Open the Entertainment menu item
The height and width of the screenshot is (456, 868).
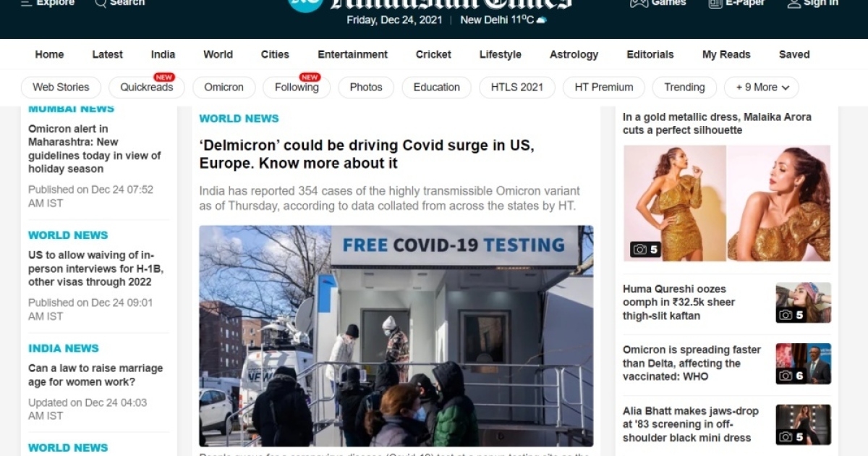[x=352, y=54]
